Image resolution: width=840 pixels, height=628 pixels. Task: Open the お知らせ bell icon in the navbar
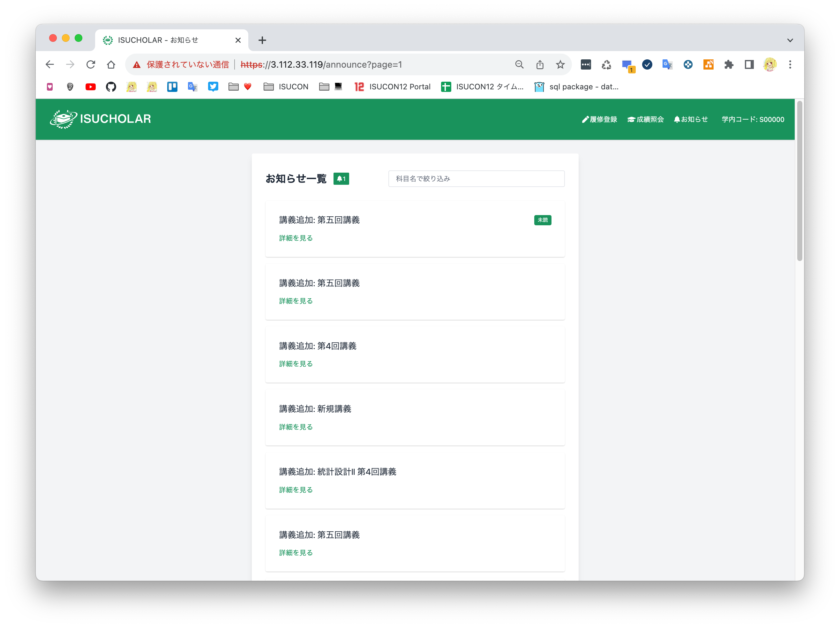point(691,119)
